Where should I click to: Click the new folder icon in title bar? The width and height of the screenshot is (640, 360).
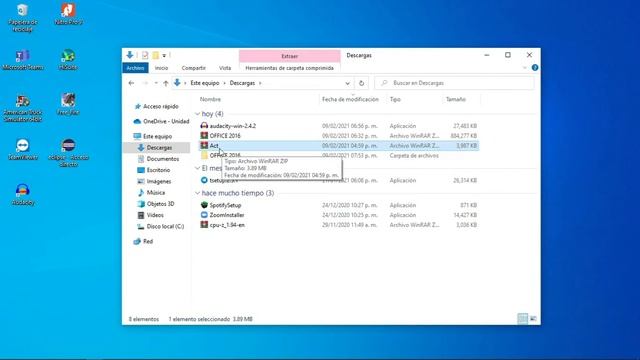(156, 56)
